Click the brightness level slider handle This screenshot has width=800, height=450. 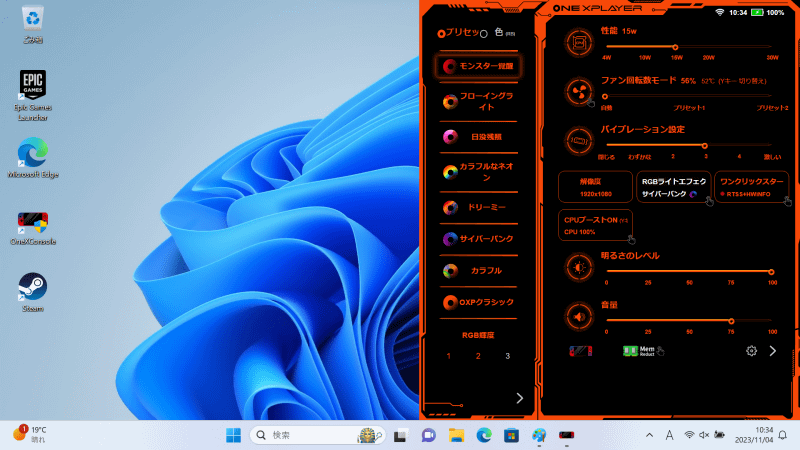tap(771, 272)
